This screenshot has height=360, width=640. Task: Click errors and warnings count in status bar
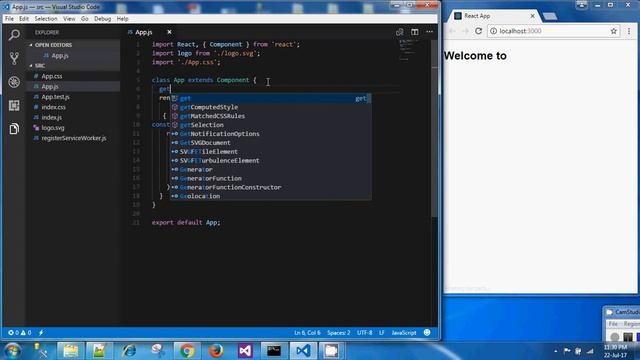pyautogui.click(x=20, y=333)
